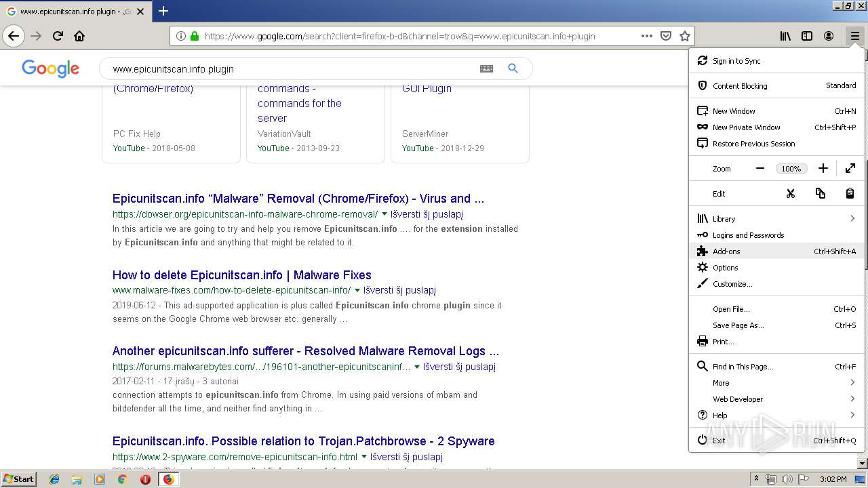
Task: Click the Back navigation arrow
Action: (14, 36)
